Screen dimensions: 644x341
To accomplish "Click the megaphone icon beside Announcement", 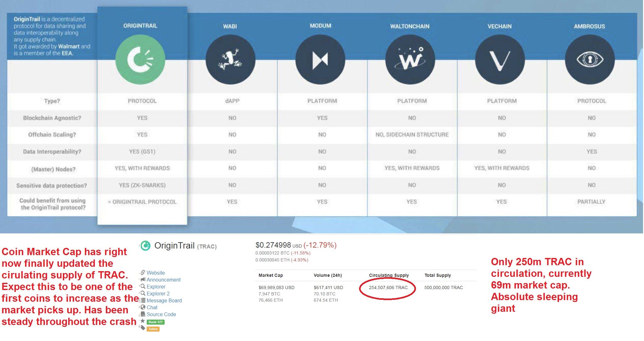I will 143,279.
